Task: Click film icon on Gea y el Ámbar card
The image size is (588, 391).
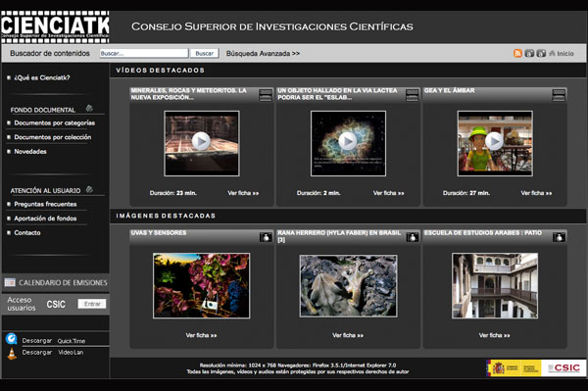Action: (559, 95)
